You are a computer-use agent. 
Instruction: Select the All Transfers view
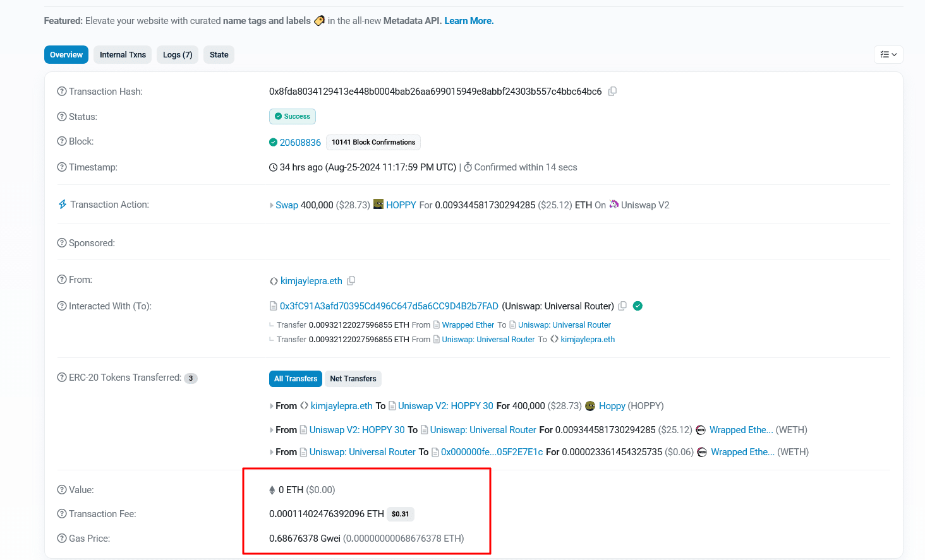click(296, 379)
